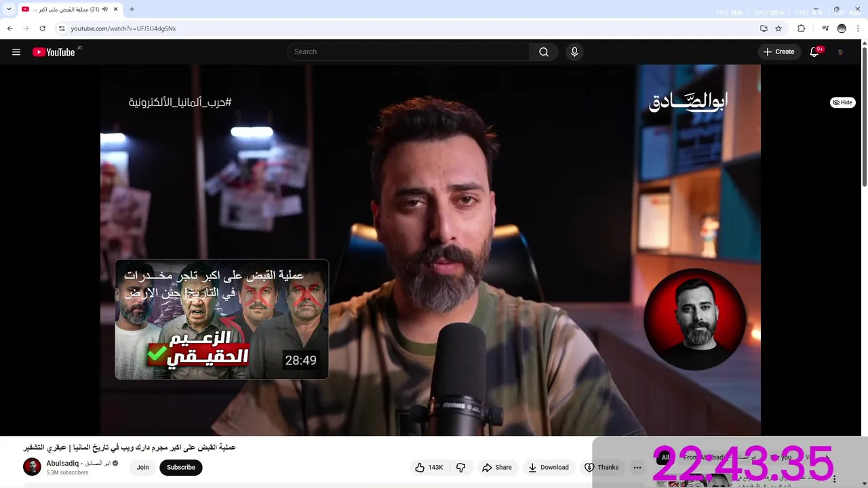Viewport: 868px width, 488px height.
Task: Click the hashtag text on the video
Action: (180, 102)
